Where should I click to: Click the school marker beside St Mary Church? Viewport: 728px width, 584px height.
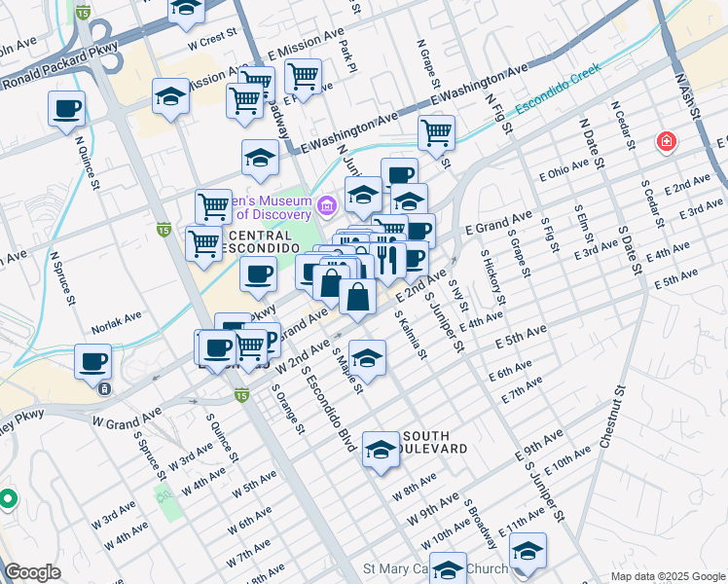[x=449, y=567]
